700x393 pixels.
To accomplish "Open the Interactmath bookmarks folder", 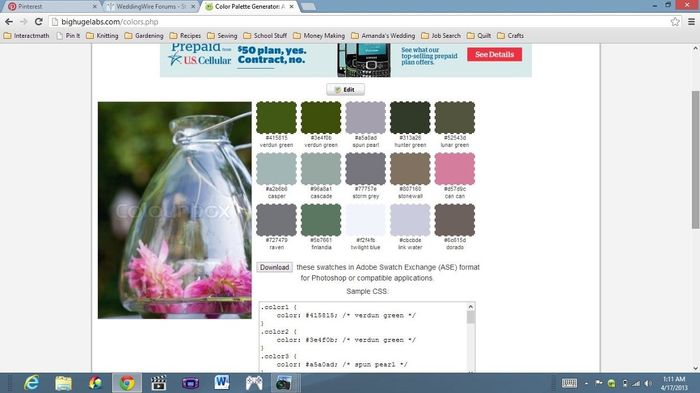I will 27,36.
